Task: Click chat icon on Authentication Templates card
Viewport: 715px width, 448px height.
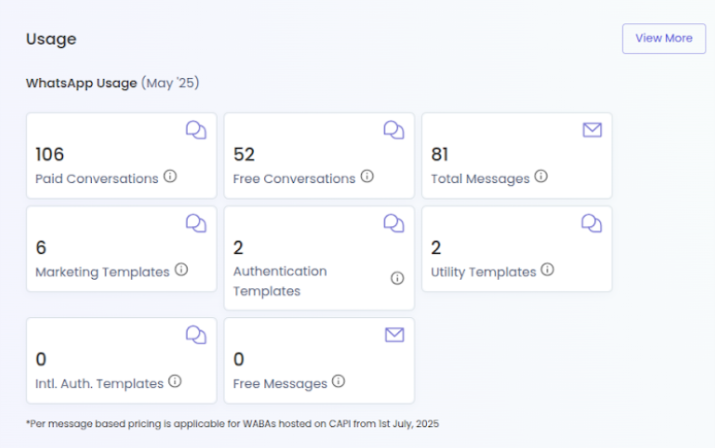Action: click(x=394, y=224)
